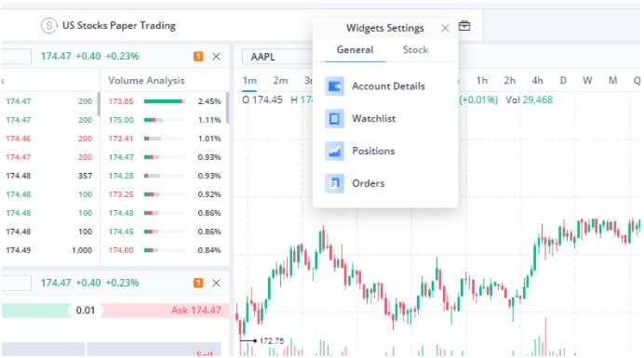Click the Volume Analysis scrollbar
The width and height of the screenshot is (644, 358).
(x=227, y=108)
